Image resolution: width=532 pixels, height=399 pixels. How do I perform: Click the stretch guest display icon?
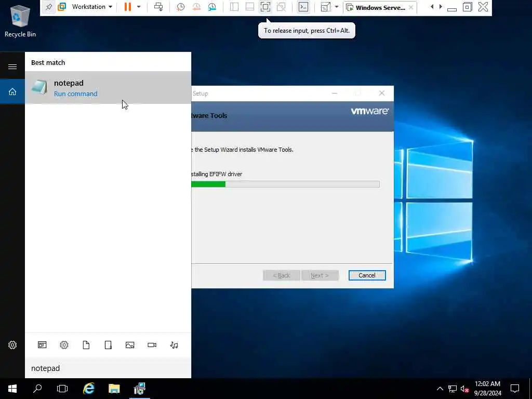[325, 7]
